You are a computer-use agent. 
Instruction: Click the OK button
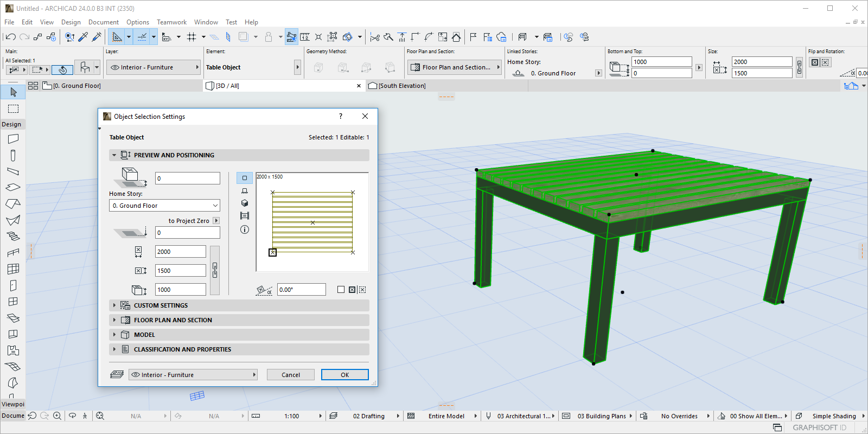(344, 375)
